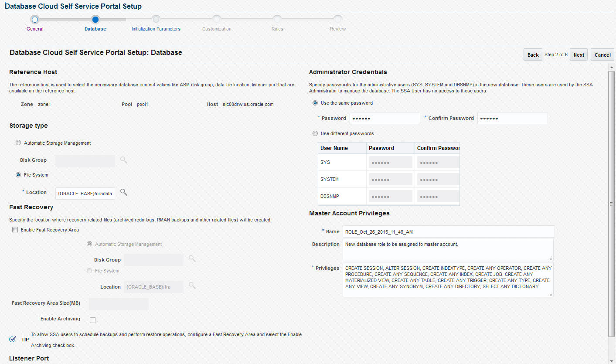This screenshot has width=616, height=364.
Task: Click the role Description text area
Action: [x=448, y=249]
